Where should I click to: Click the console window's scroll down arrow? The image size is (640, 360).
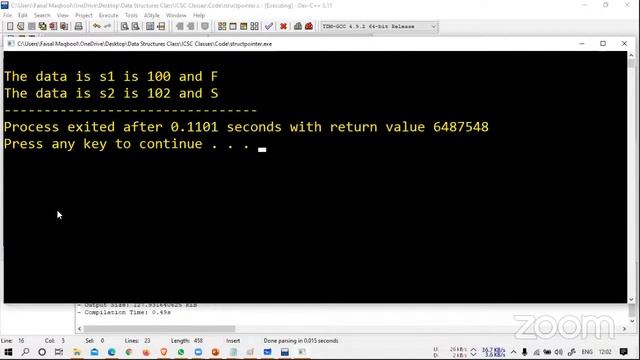[631, 299]
